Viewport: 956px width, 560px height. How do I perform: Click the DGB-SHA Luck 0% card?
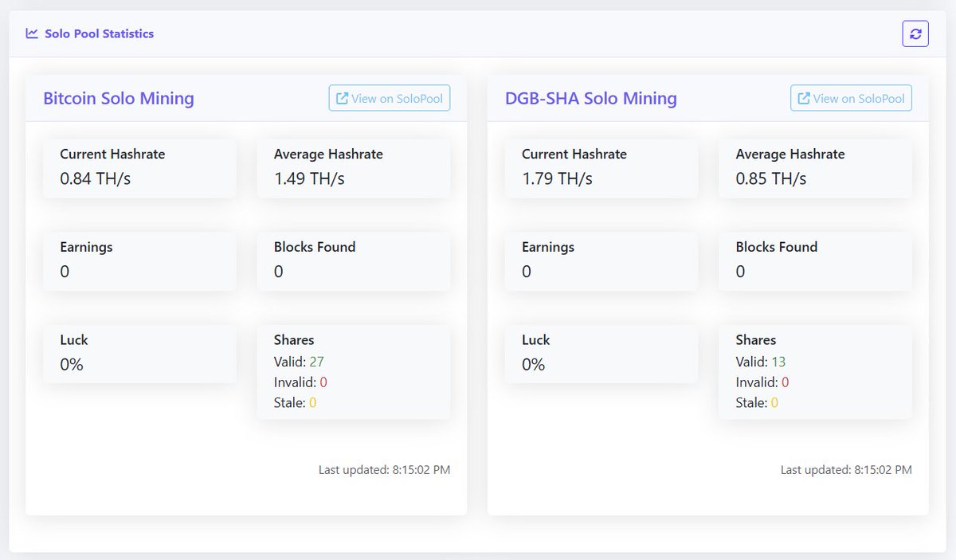pyautogui.click(x=601, y=354)
